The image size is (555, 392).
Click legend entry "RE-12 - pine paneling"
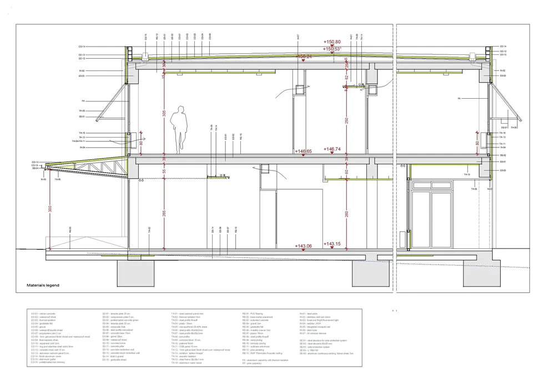click(x=253, y=350)
